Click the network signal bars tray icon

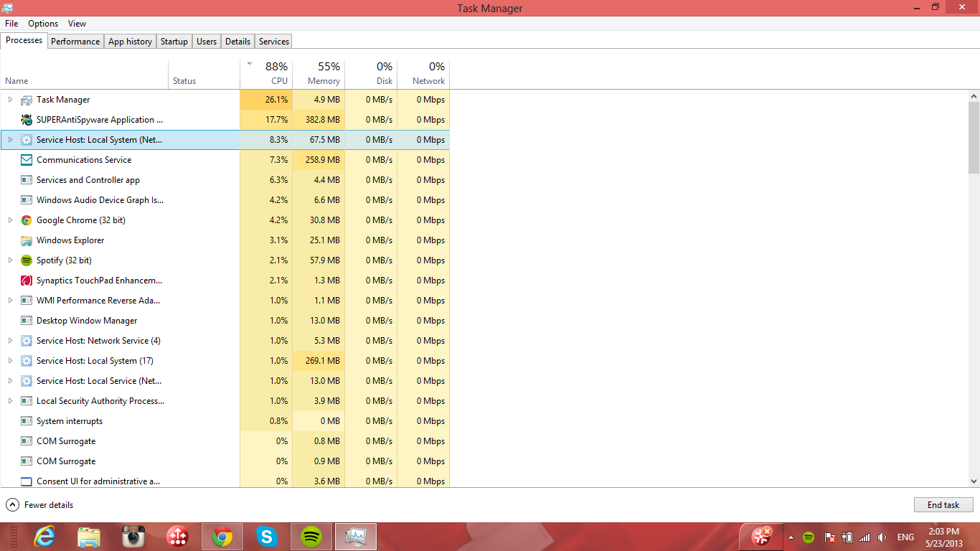[864, 537]
